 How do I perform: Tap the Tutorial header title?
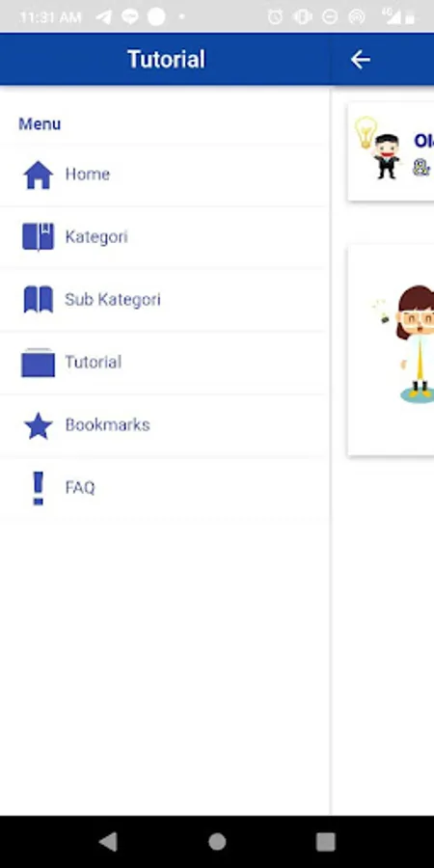click(166, 59)
